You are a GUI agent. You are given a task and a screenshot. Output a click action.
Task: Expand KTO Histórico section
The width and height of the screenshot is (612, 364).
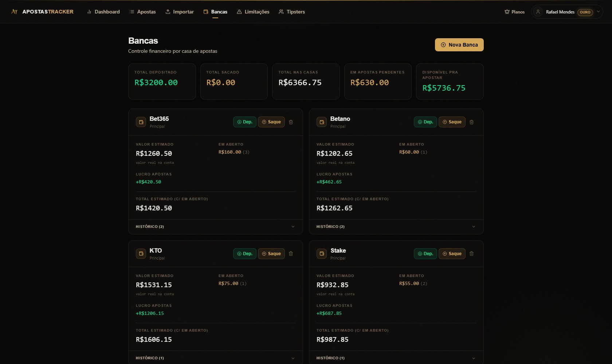coord(216,358)
